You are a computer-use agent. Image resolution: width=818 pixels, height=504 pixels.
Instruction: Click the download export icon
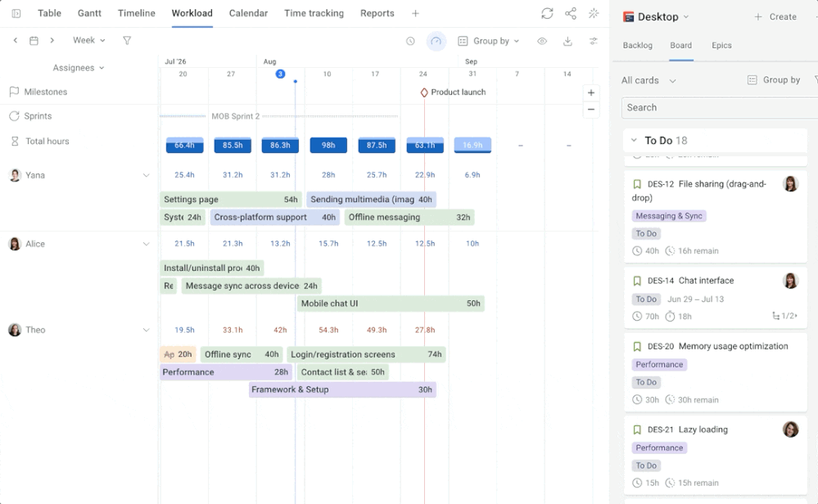567,41
